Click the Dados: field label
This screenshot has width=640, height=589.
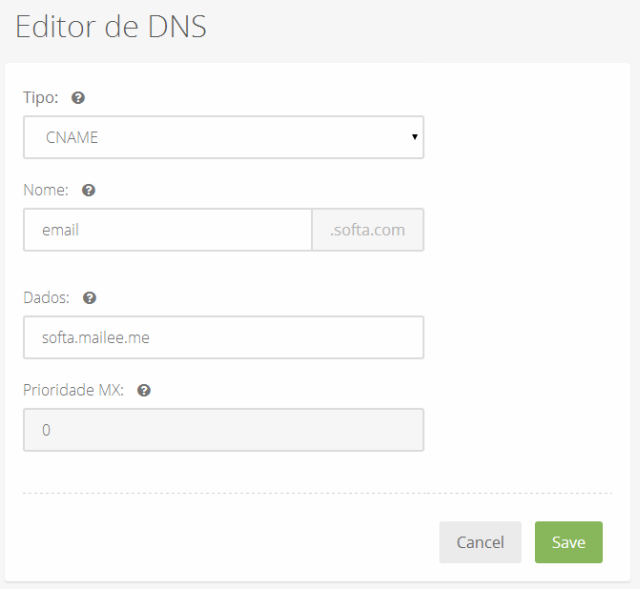pyautogui.click(x=47, y=298)
